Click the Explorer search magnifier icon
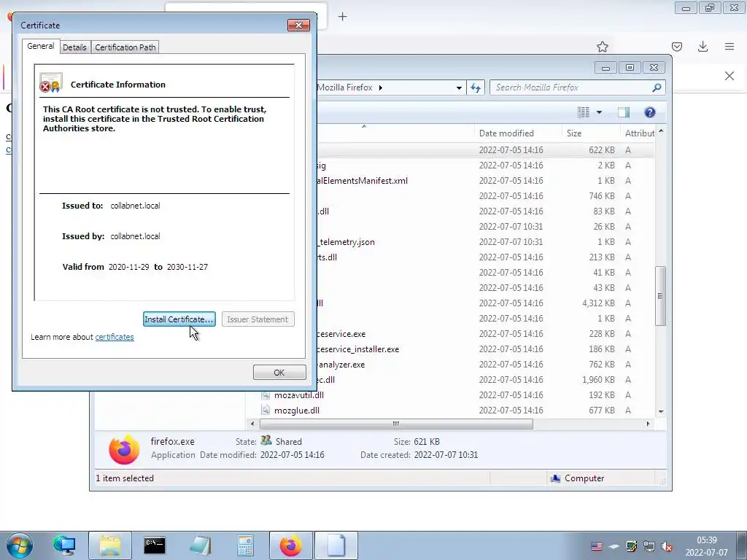 click(657, 87)
